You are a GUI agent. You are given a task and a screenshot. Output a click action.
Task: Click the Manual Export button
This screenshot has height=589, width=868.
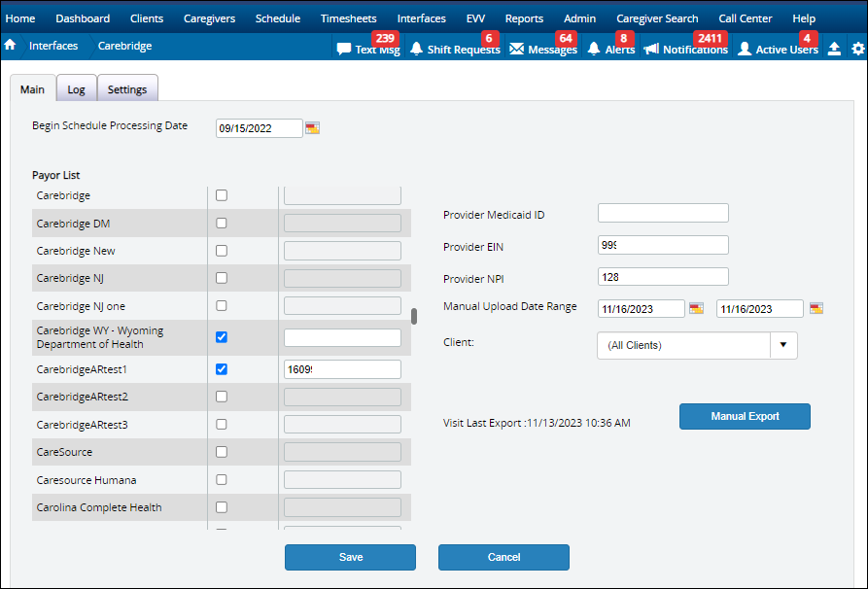pyautogui.click(x=746, y=416)
